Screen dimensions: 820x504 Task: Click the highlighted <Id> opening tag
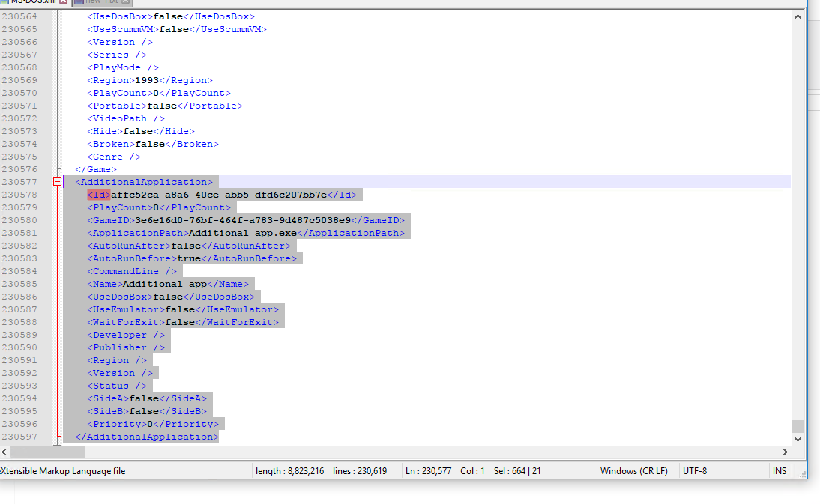tap(99, 195)
